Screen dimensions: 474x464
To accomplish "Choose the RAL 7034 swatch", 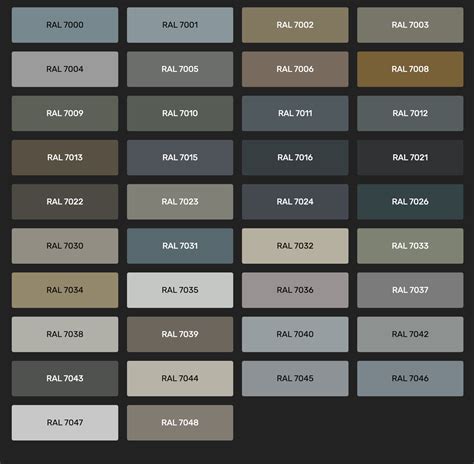I will [65, 290].
